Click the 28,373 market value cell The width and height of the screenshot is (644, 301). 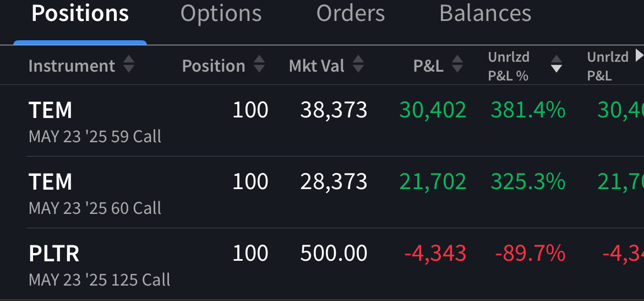[x=334, y=182]
